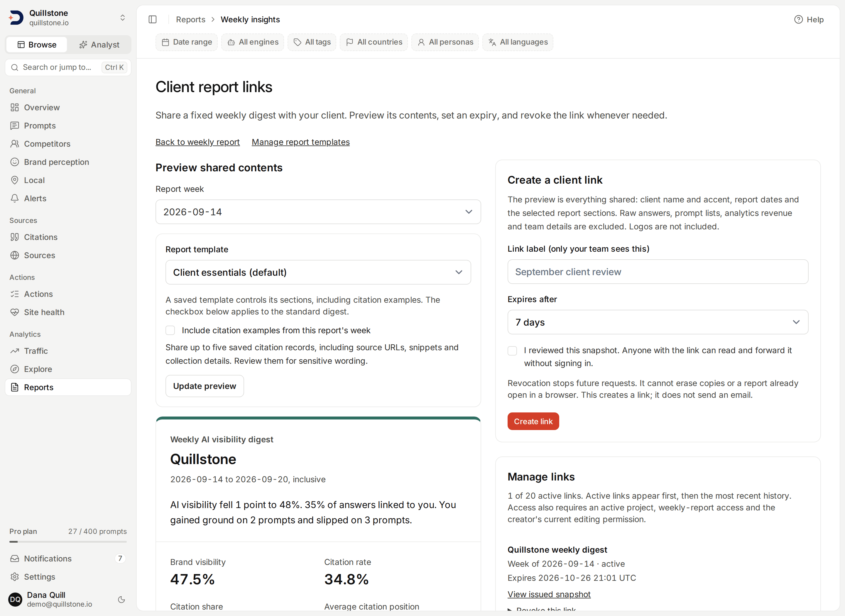
Task: Open the workspace switcher chevrons beside Quillstone
Action: point(122,18)
